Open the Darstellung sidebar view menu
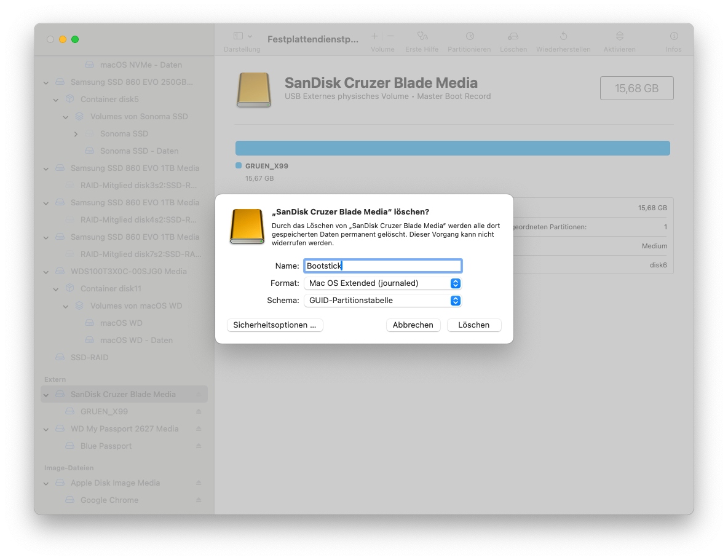The height and width of the screenshot is (560, 728). pos(242,36)
